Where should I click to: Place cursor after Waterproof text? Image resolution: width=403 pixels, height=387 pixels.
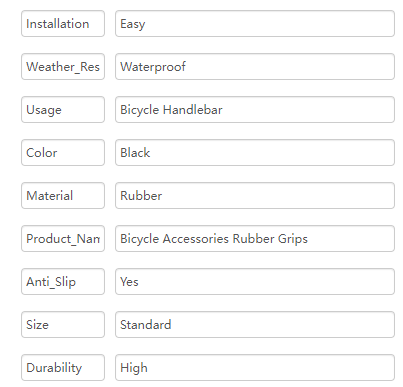click(x=186, y=67)
